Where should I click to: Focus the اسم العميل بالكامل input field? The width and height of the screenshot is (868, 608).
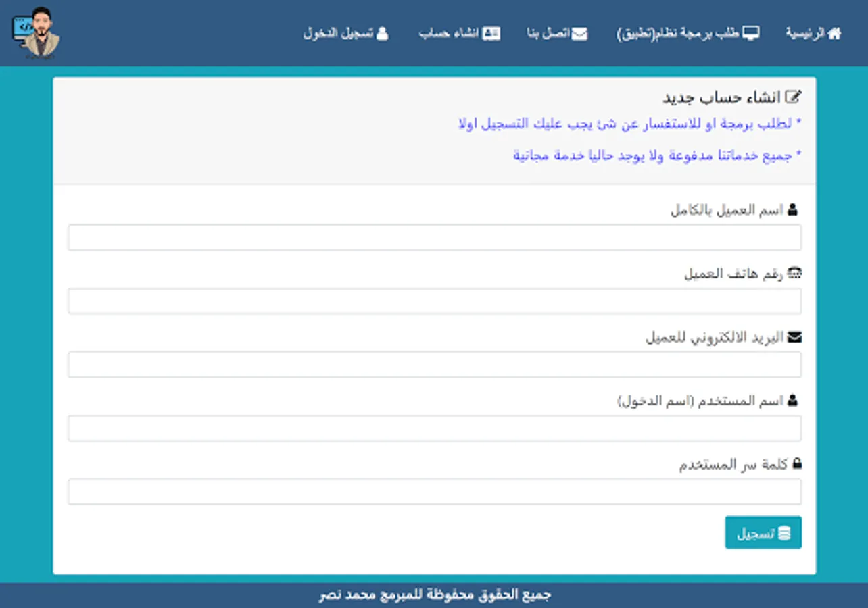tap(435, 238)
